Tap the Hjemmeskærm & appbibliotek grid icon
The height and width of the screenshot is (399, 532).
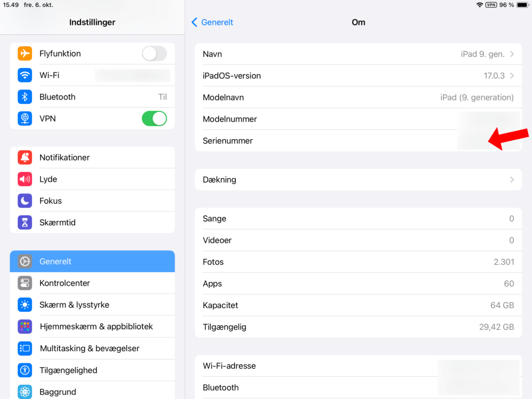(x=25, y=326)
